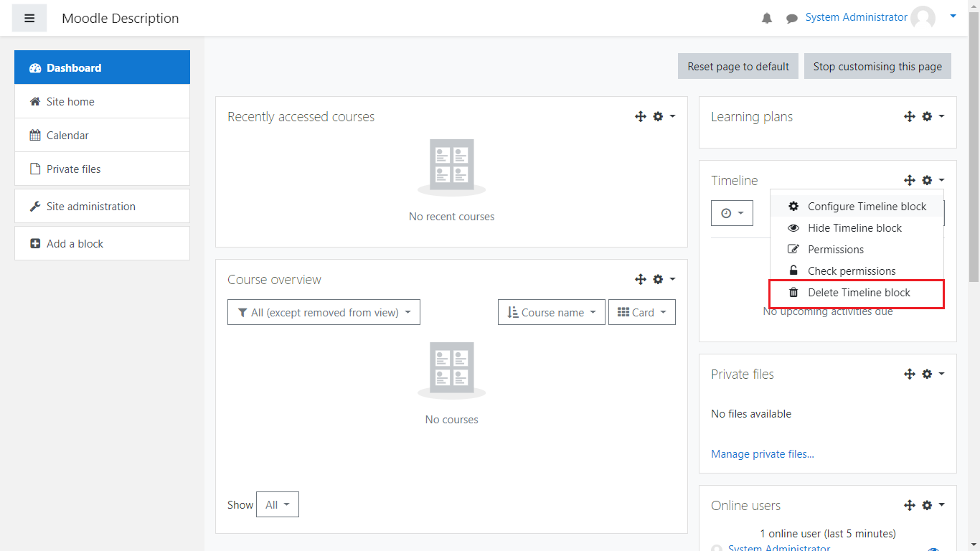Click the move icon on Online users block
The image size is (980, 551).
(910, 505)
